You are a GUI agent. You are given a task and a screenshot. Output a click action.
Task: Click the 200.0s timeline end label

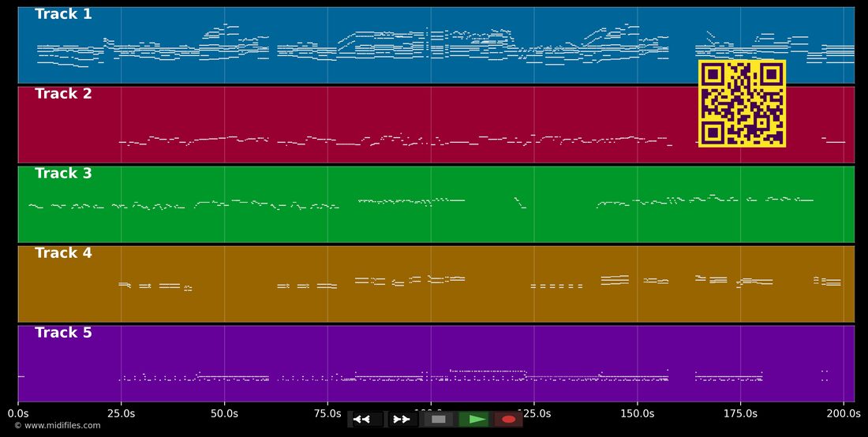(844, 414)
